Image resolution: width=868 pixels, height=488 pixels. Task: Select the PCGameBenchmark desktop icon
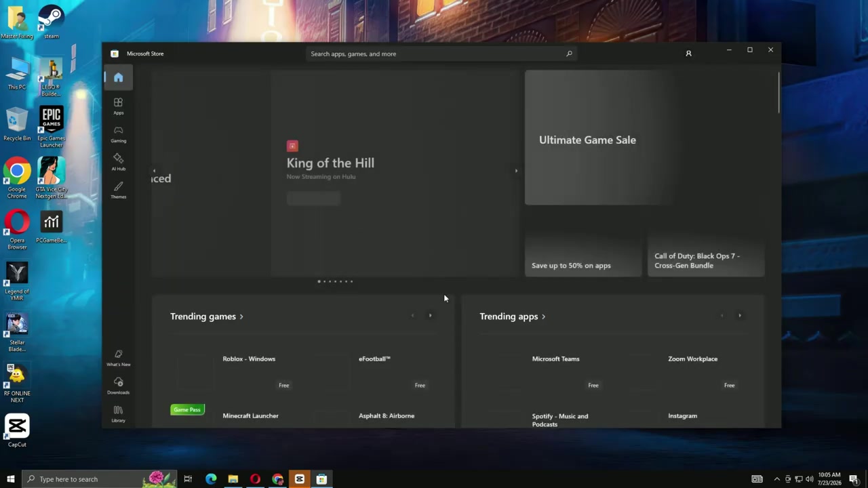(51, 227)
